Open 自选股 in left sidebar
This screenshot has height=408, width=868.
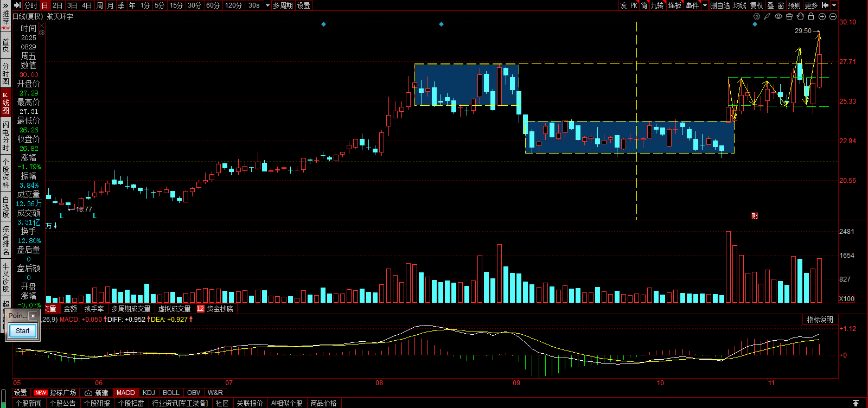tap(5, 207)
